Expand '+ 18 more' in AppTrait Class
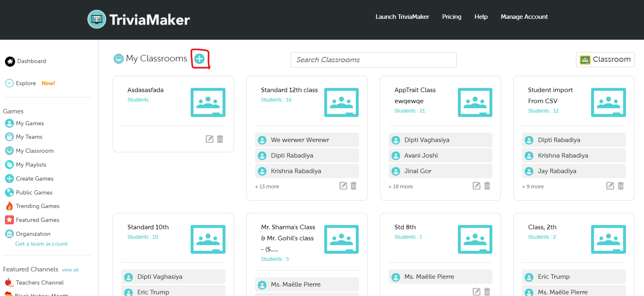644x296 pixels. point(401,187)
